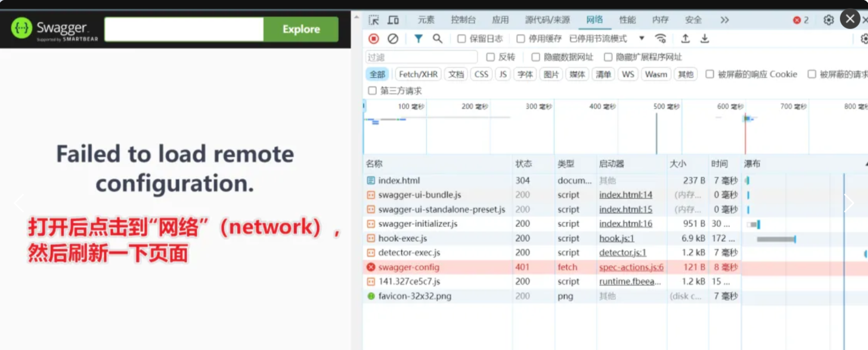868x350 pixels.
Task: Click the inspect element picker icon
Action: point(374,20)
